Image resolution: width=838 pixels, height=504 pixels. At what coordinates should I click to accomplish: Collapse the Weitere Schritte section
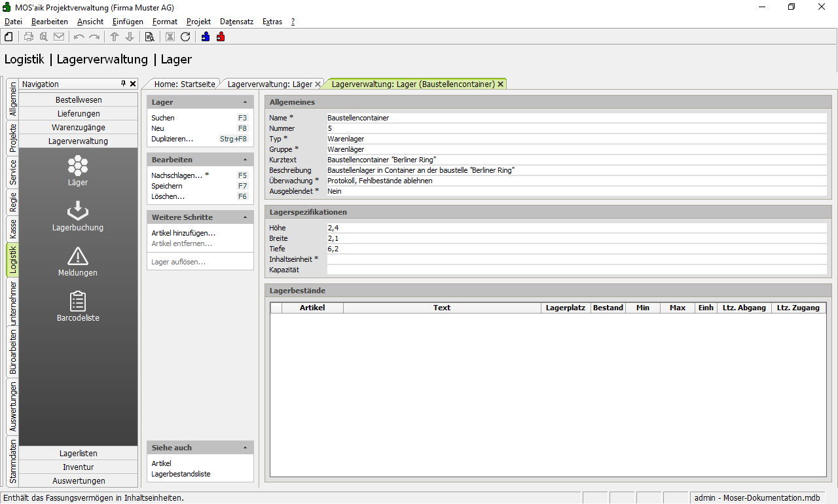click(x=245, y=217)
